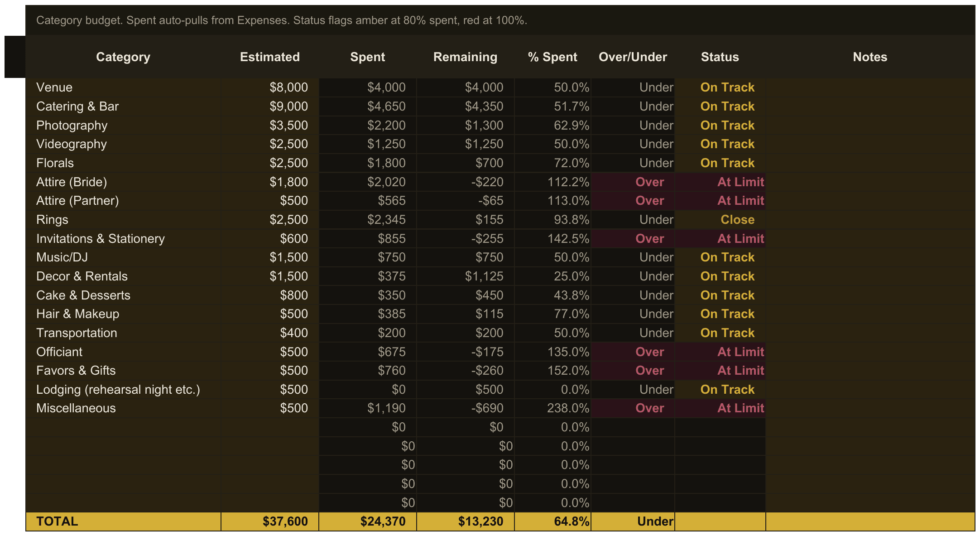Click the Photography category cell

[123, 126]
